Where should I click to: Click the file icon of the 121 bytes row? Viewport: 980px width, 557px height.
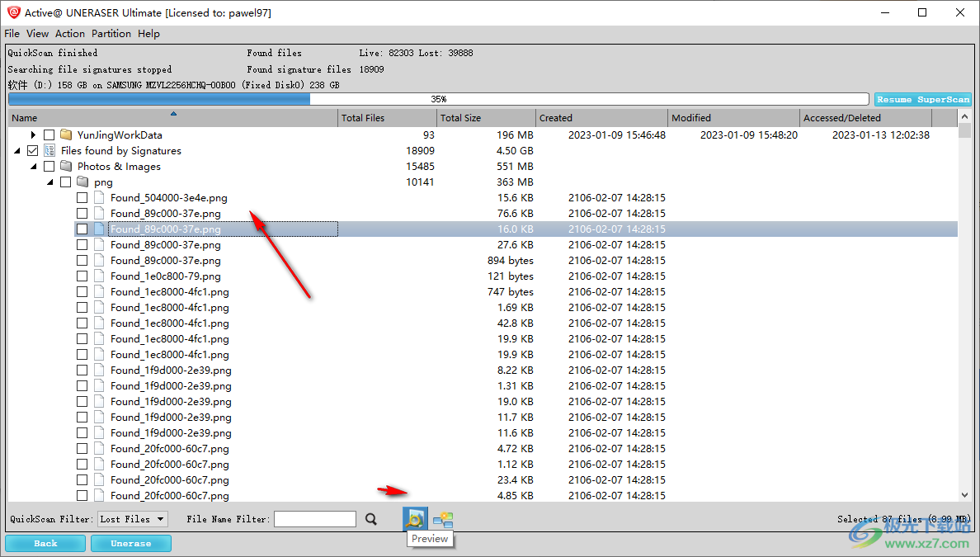tap(99, 276)
